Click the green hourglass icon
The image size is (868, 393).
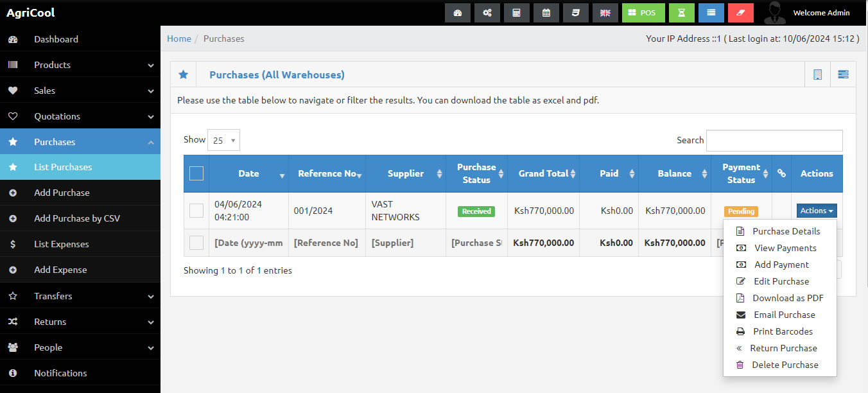click(x=682, y=13)
